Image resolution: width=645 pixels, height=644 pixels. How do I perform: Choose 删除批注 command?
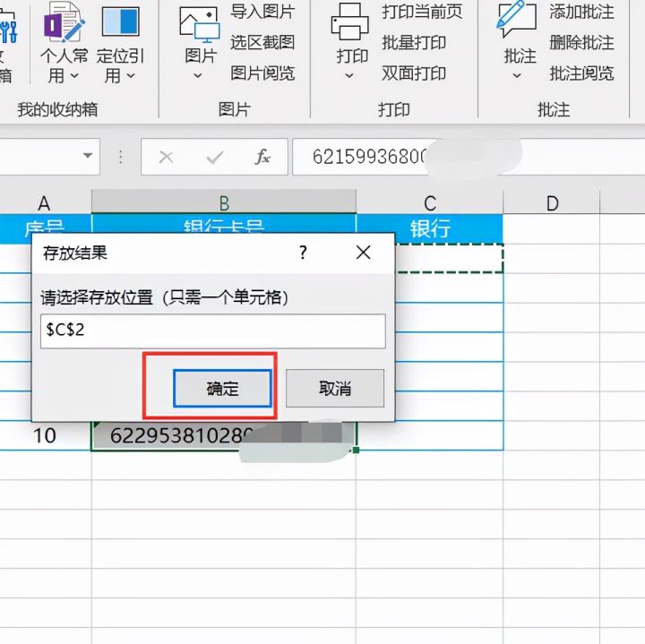(x=581, y=42)
